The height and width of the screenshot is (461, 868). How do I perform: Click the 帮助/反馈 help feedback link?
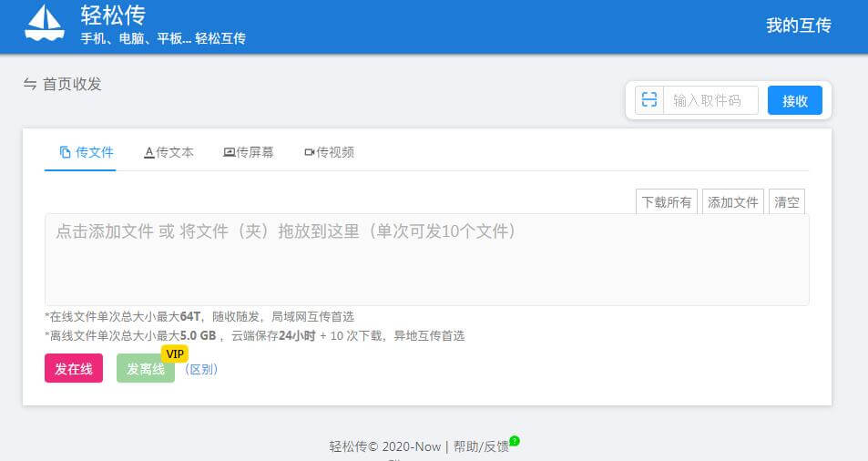[x=481, y=446]
